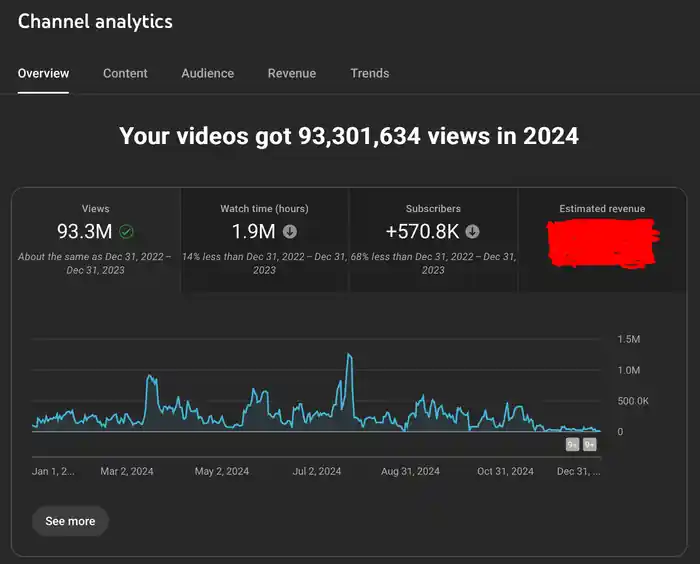This screenshot has height=564, width=700.
Task: Click the down-arrow icon next to +570.8K subscribers
Action: (x=472, y=232)
